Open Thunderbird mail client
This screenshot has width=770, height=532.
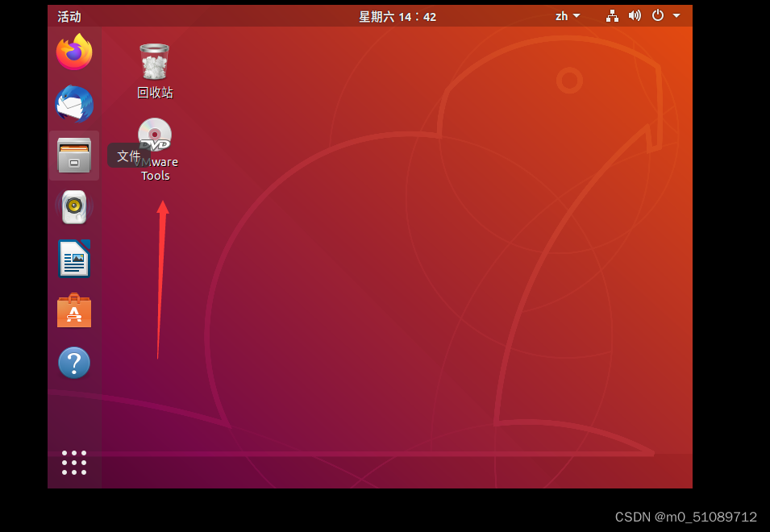point(74,104)
